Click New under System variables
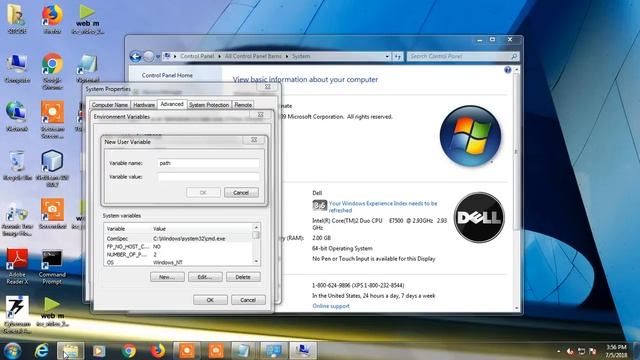Image resolution: width=640 pixels, height=360 pixels. point(167,277)
